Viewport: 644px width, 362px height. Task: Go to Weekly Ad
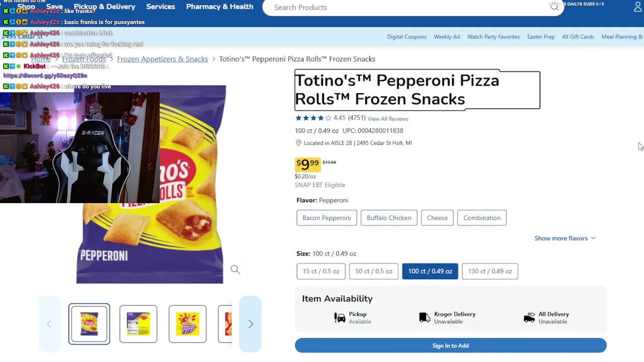coord(447,37)
